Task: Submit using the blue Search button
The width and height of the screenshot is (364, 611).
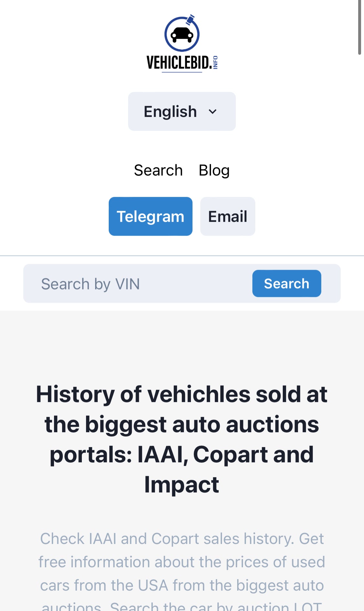Action: [x=286, y=284]
